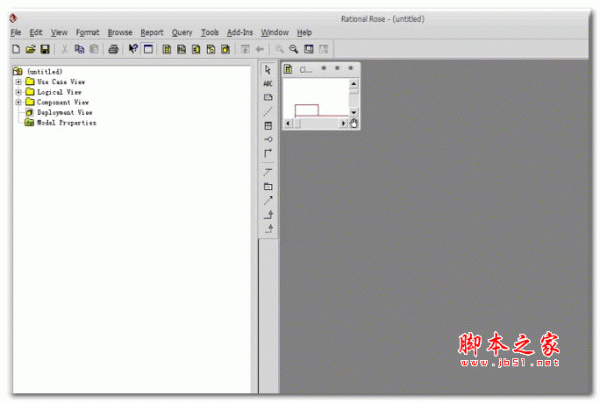Activate the context help arrow-question icon
This screenshot has width=600, height=403.
click(133, 49)
